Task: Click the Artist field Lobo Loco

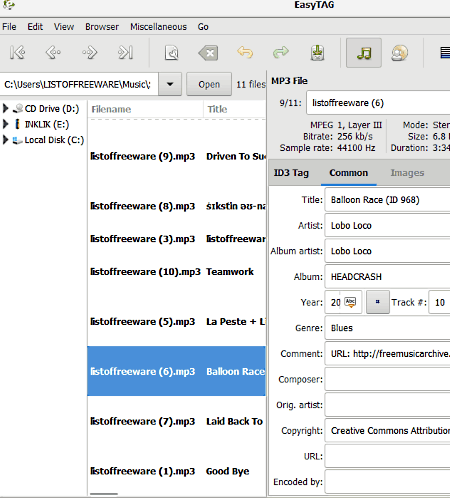Action: pos(388,225)
